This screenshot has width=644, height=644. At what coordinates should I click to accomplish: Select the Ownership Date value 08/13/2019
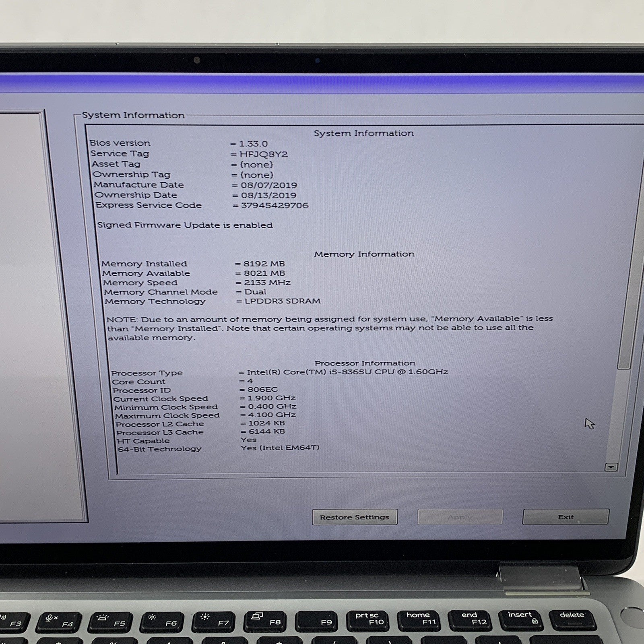click(268, 195)
